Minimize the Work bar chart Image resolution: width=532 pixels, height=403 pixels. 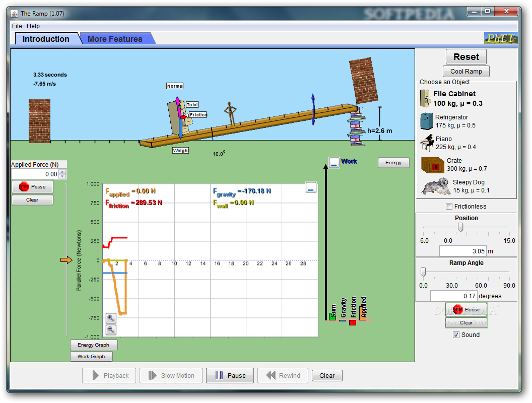click(334, 163)
